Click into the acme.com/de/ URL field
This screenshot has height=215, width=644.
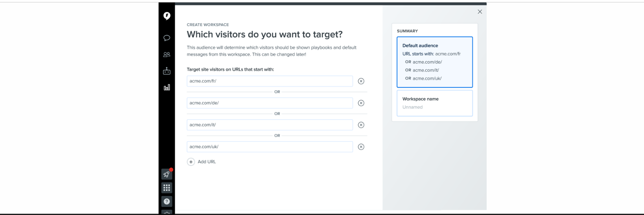[x=270, y=103]
